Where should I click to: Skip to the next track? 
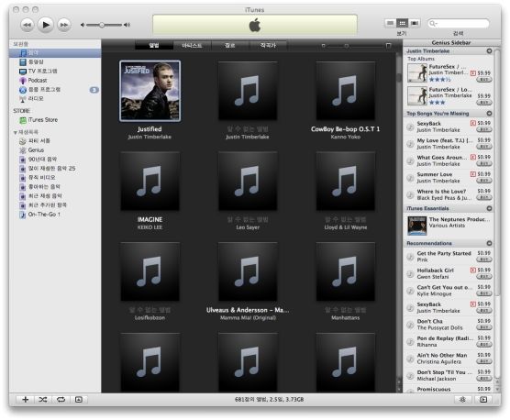64,25
